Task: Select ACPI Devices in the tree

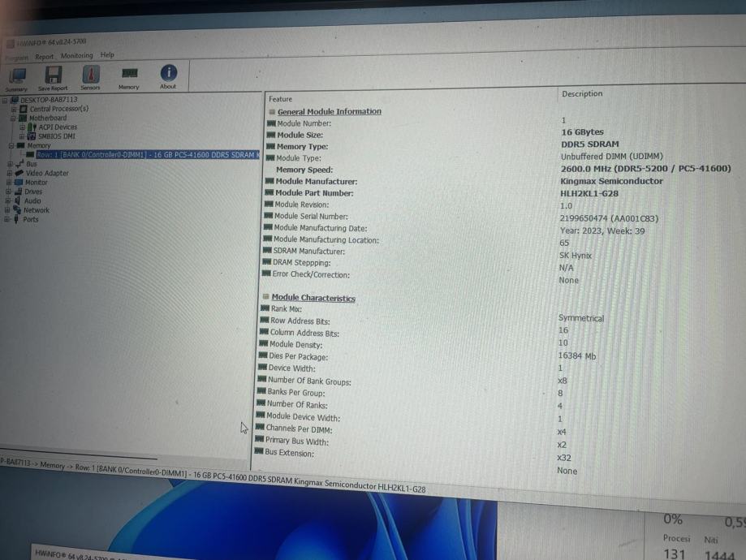Action: (x=58, y=127)
